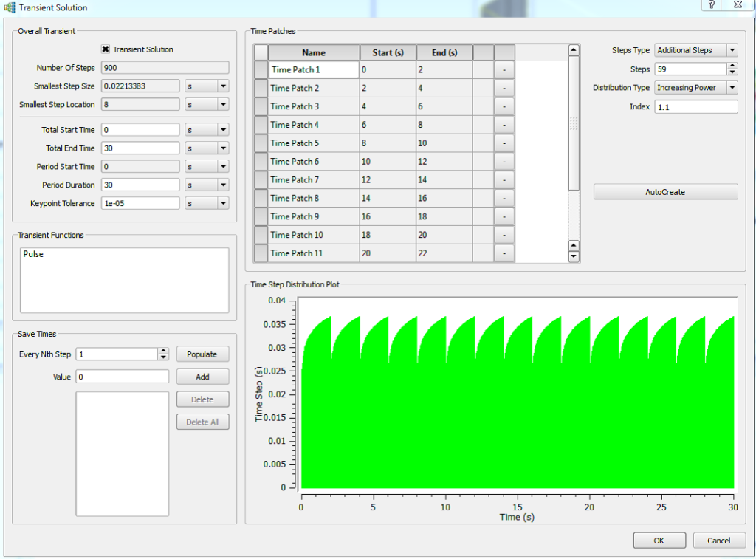Click the Index input field
The height and width of the screenshot is (559, 756).
695,107
